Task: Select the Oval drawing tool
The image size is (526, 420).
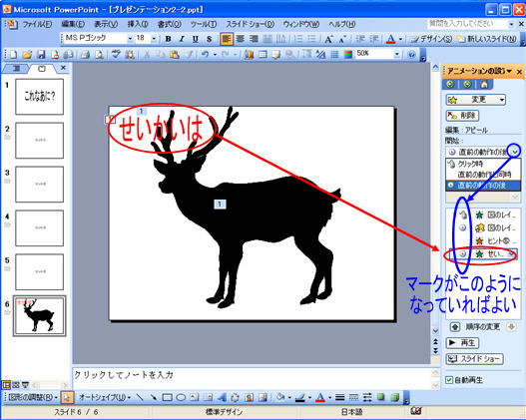Action: (181, 397)
